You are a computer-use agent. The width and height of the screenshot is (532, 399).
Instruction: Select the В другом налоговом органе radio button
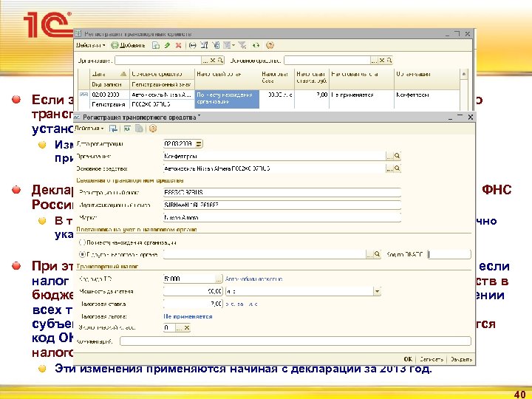[82, 254]
